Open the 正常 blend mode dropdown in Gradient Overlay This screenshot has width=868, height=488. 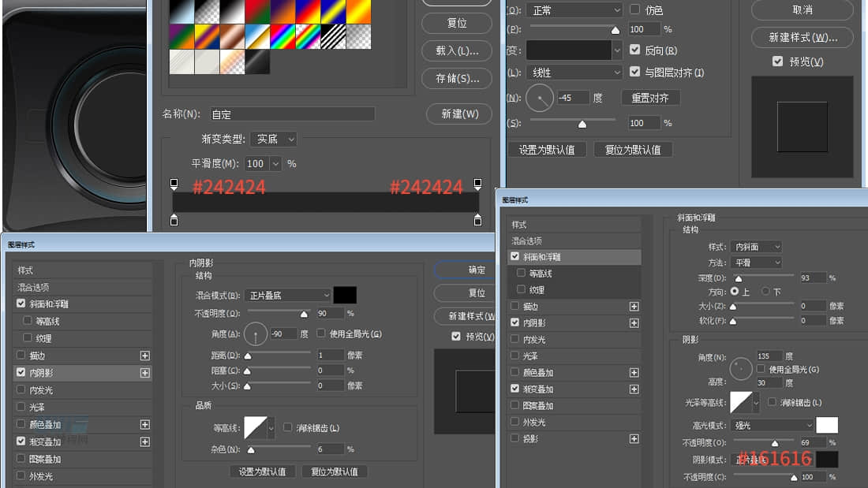574,10
